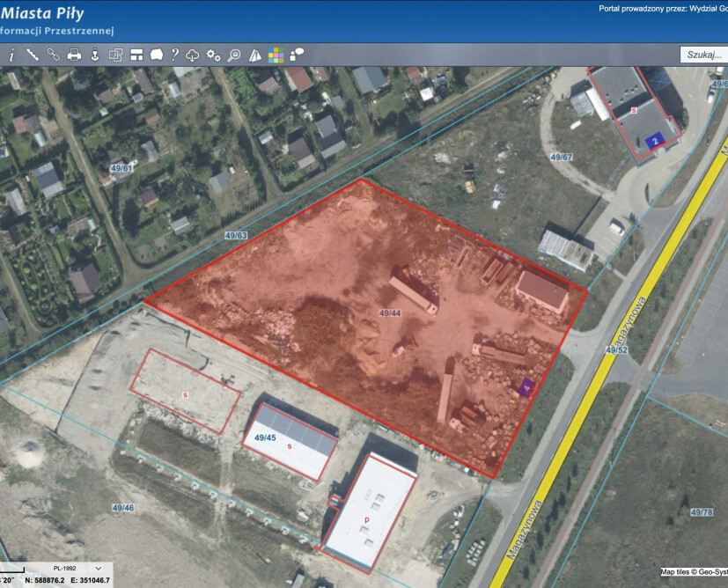The image size is (728, 588).
Task: Click the anchor-like pin tool icon
Action: pyautogui.click(x=95, y=55)
